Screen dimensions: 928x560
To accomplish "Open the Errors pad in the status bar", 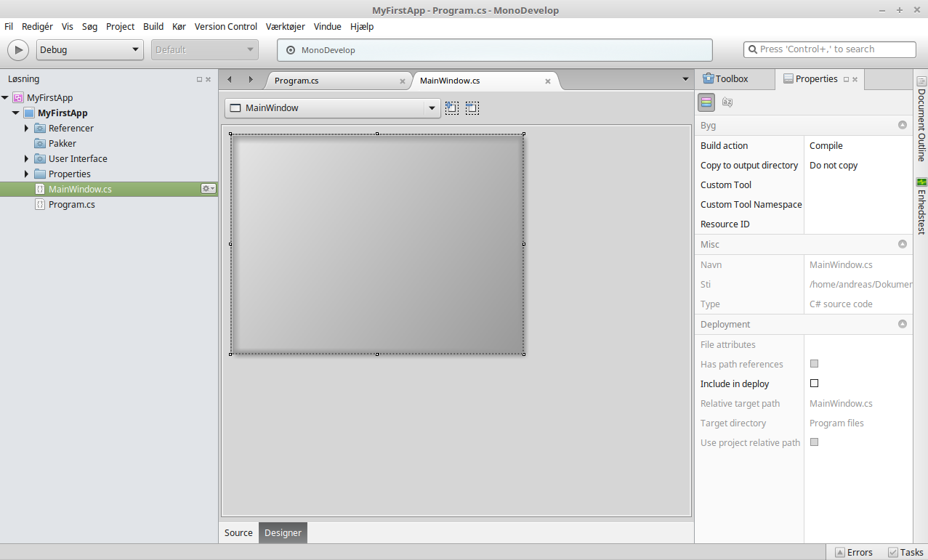I will click(854, 552).
